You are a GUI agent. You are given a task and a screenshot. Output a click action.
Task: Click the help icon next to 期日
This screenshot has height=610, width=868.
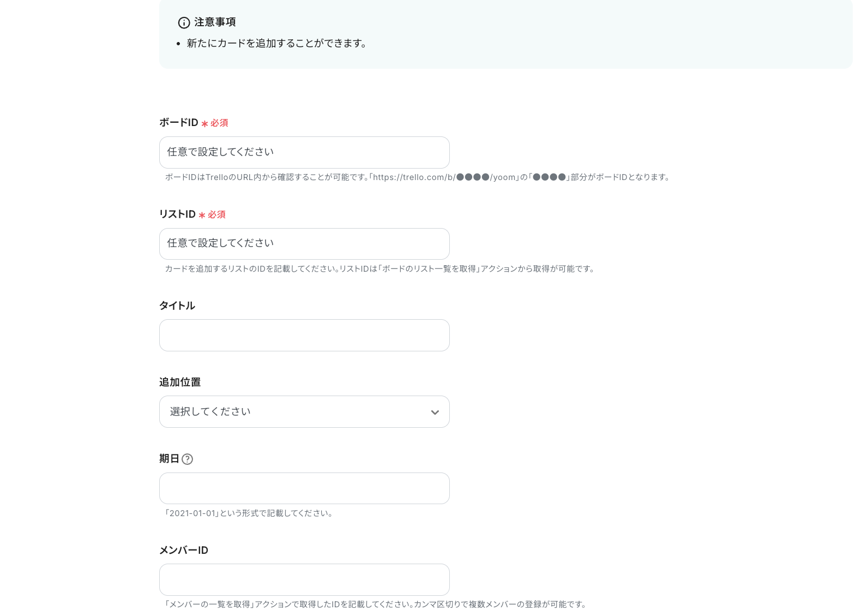[187, 459]
